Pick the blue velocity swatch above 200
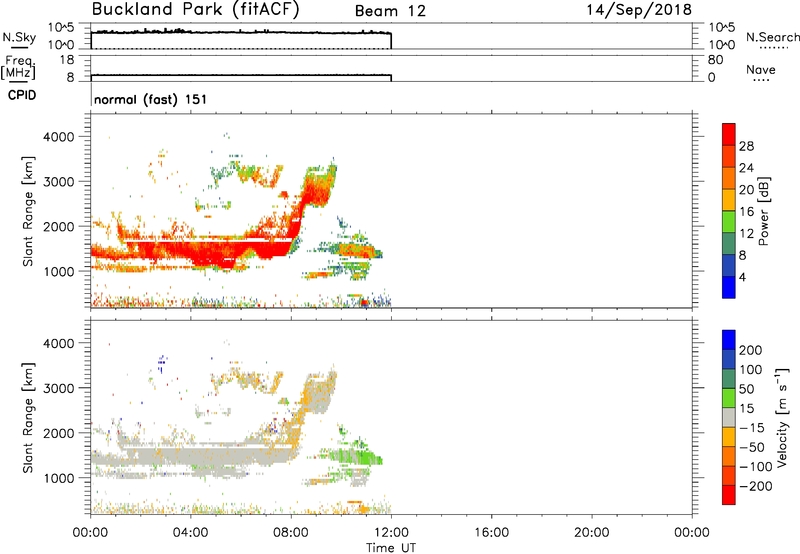Screen dimensions: 800x554 tap(729, 340)
